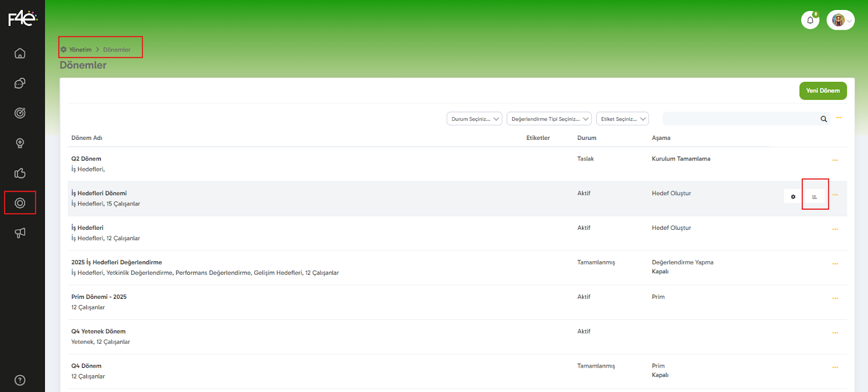The width and height of the screenshot is (868, 392).
Task: Open the three-dot menu for Prim Dönemi - 2025
Action: [835, 299]
